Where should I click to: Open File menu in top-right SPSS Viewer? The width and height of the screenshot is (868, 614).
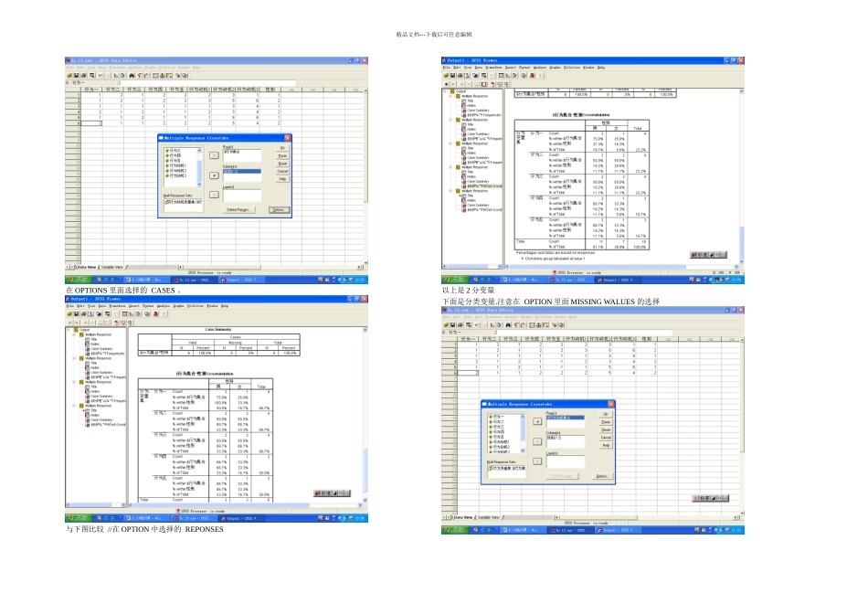[x=446, y=68]
